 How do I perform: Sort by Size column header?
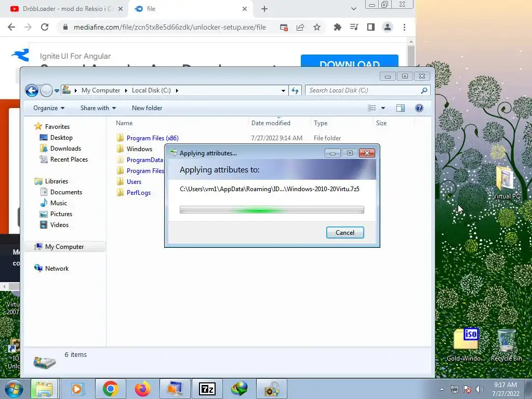point(381,123)
